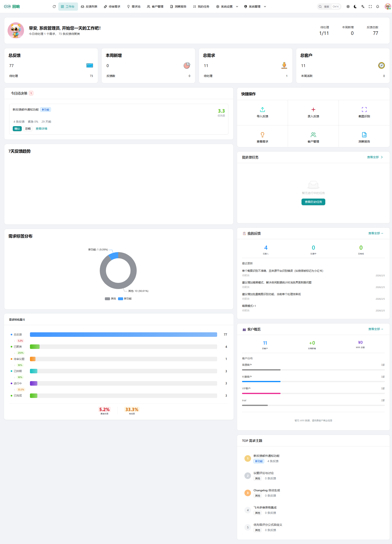
Task: Click the 导入反馈 upload icon
Action: 262,110
